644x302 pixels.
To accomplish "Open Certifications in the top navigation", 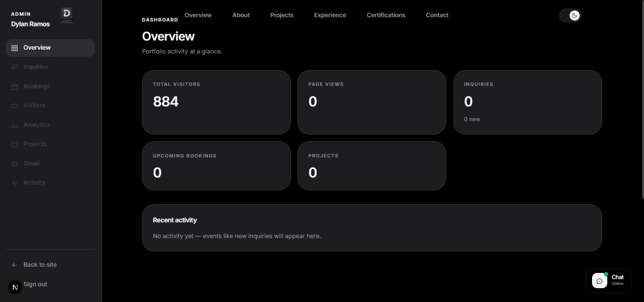I will (x=386, y=15).
